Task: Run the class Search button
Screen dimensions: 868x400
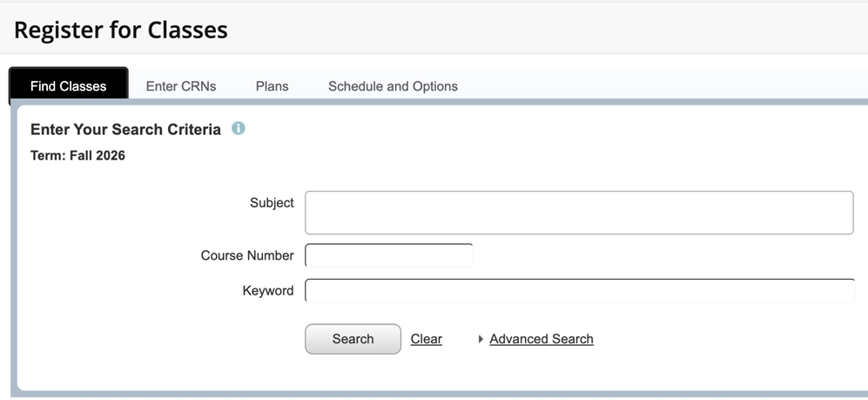Action: pos(353,339)
